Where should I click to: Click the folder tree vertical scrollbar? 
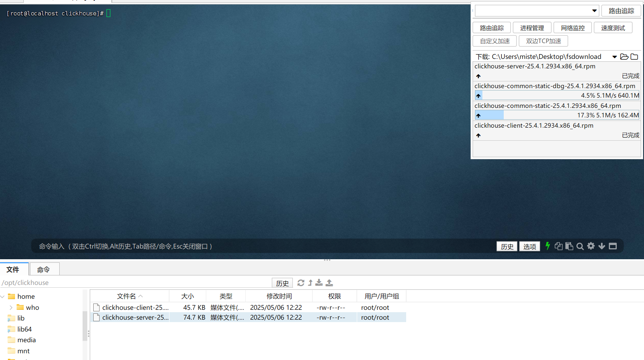[x=85, y=326]
